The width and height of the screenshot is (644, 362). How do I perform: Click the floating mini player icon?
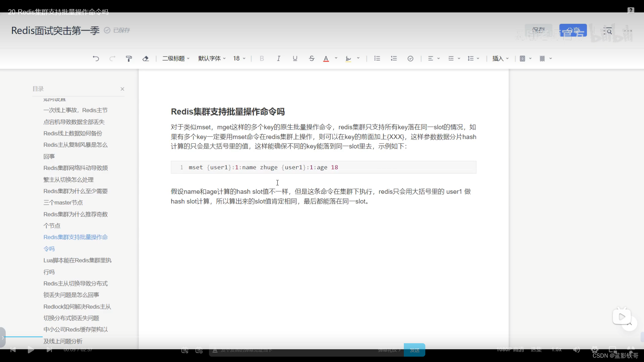622,316
